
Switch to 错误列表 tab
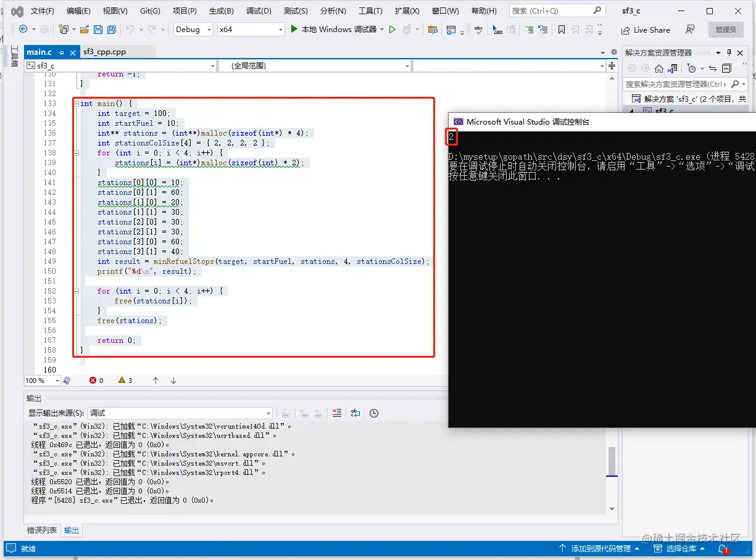coord(42,530)
